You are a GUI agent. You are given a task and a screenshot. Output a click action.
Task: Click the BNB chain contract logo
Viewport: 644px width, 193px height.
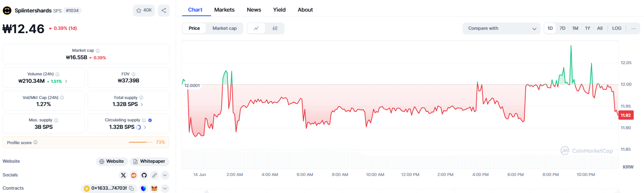(x=87, y=188)
